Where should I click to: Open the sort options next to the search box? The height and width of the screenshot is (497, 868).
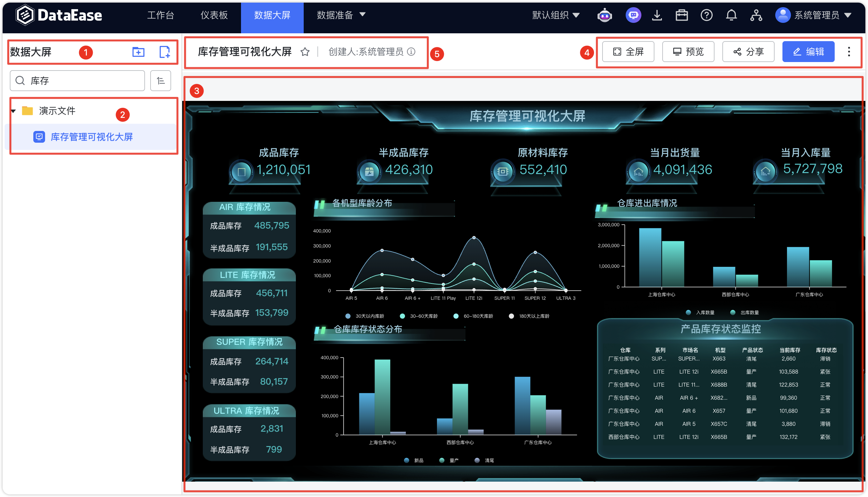click(x=160, y=81)
